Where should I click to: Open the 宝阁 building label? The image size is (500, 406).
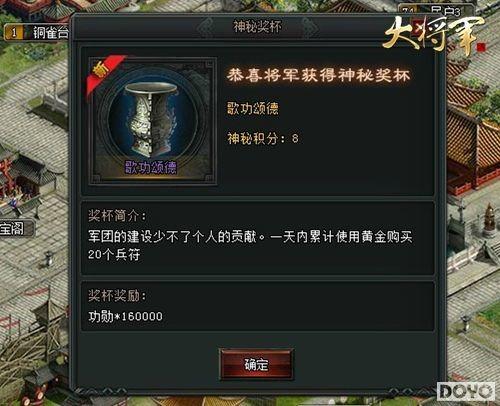(12, 229)
